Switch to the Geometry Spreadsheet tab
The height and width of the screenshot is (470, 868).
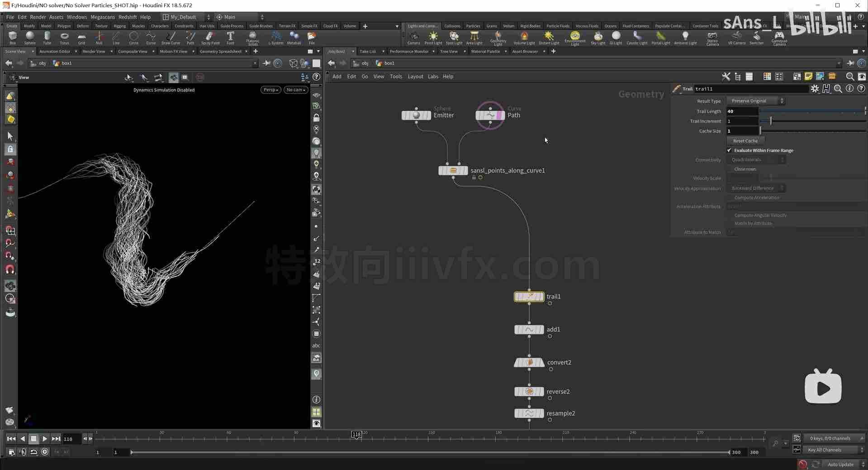(x=220, y=51)
